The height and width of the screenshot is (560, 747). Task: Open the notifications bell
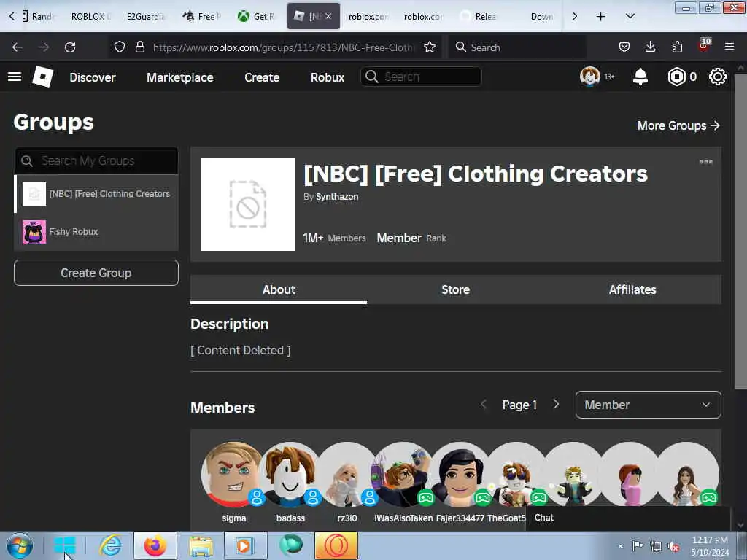point(640,77)
